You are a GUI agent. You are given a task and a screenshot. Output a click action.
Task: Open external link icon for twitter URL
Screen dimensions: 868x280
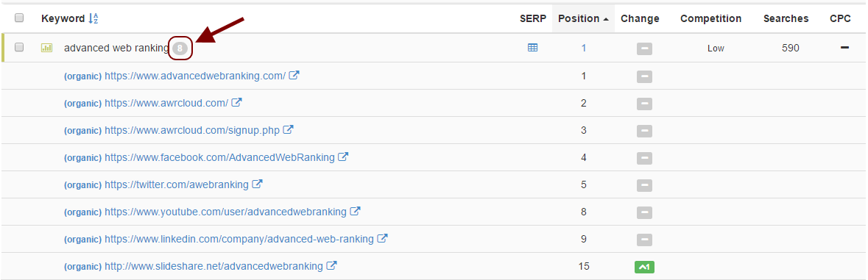[258, 184]
